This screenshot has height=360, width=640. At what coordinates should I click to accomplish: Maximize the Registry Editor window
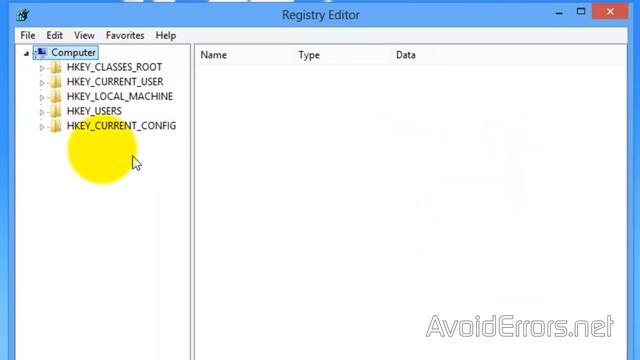[x=581, y=11]
